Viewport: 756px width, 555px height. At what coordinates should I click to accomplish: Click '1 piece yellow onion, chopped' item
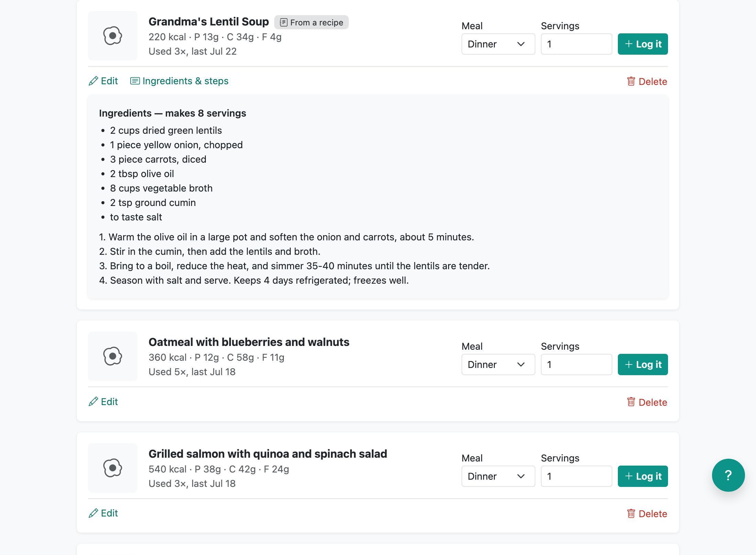coord(176,145)
